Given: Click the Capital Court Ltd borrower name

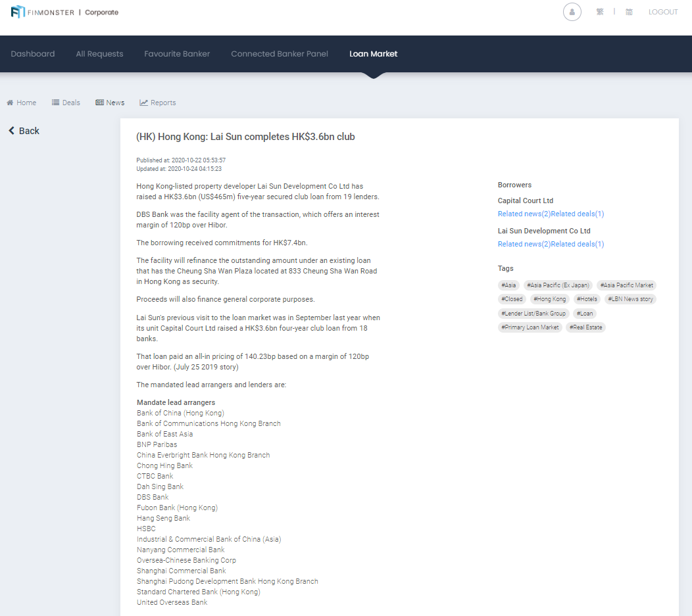Looking at the screenshot, I should (525, 201).
